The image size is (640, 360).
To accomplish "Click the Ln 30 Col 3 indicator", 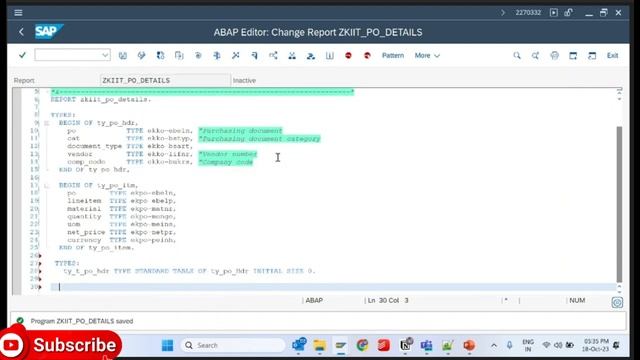I will pos(388,300).
